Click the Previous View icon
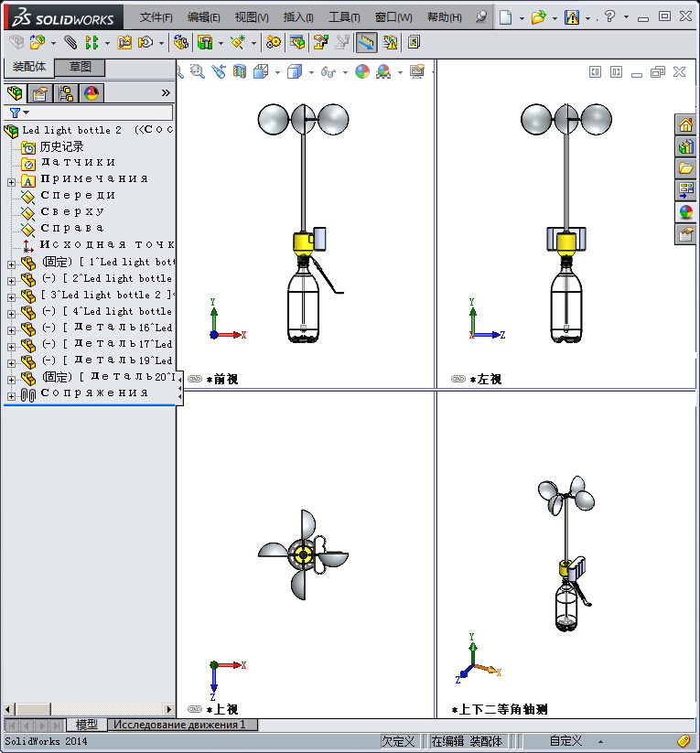Viewport: 700px width, 753px height. click(219, 71)
